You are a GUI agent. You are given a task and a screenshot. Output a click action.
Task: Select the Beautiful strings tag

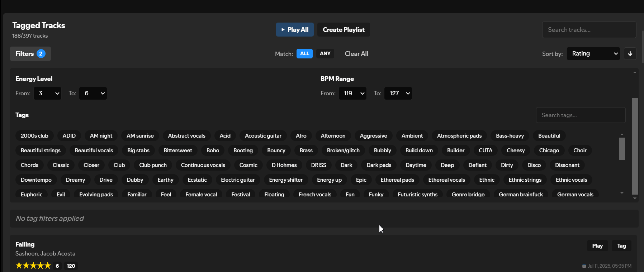tap(41, 151)
